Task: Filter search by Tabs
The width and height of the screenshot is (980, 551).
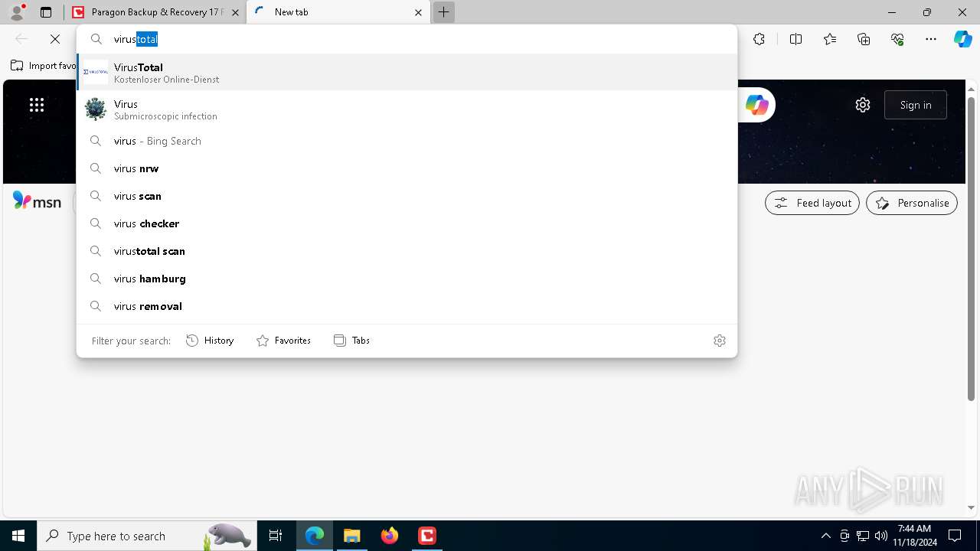Action: point(351,341)
